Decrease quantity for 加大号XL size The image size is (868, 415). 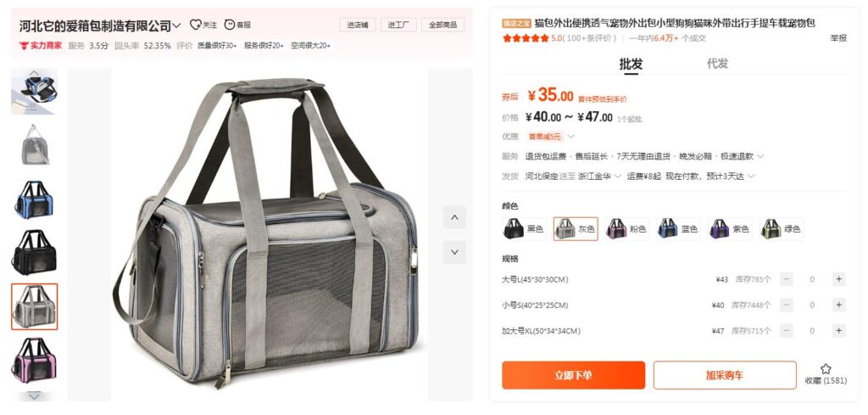pos(786,331)
